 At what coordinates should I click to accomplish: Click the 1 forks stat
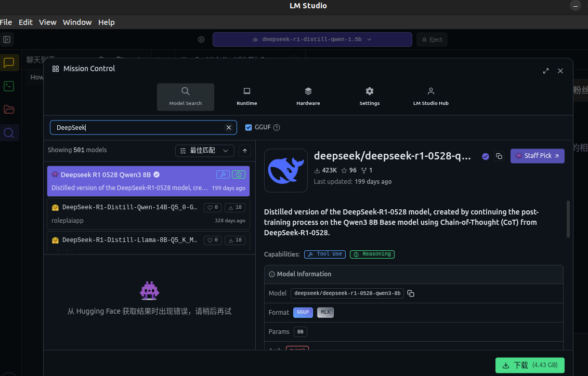click(367, 170)
